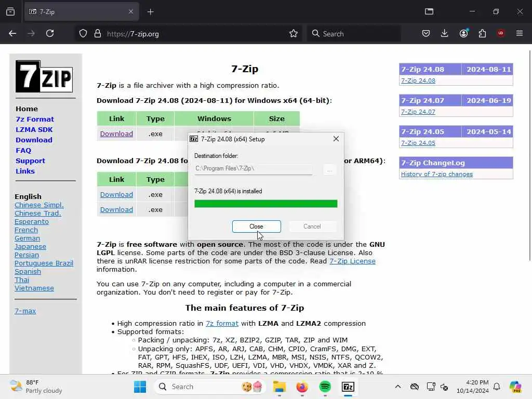Switch language to French
This screenshot has height=399, width=532.
click(26, 230)
